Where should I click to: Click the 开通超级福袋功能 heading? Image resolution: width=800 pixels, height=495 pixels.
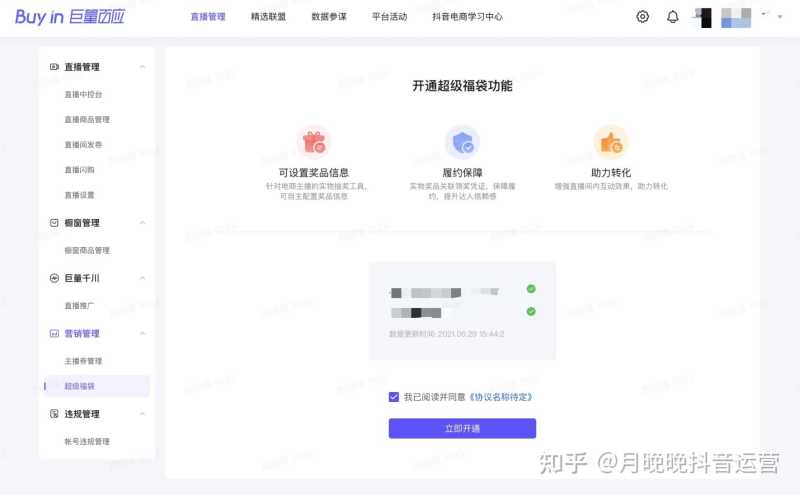tap(462, 86)
